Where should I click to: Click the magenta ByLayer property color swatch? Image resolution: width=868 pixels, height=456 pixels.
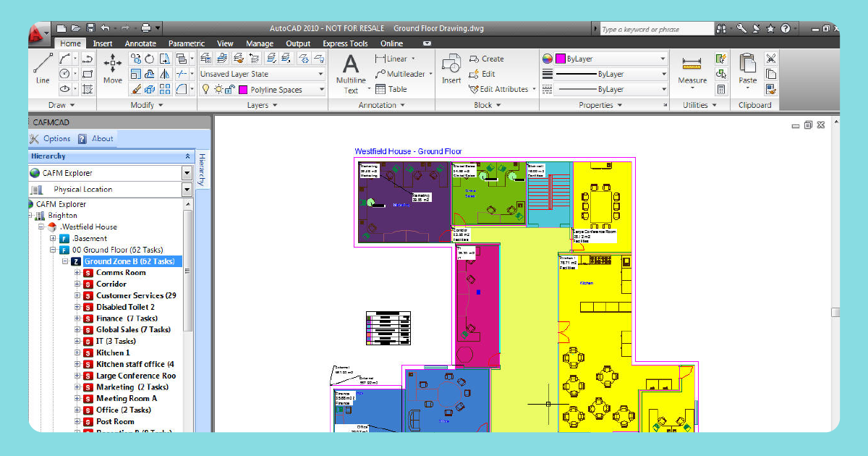click(x=560, y=59)
